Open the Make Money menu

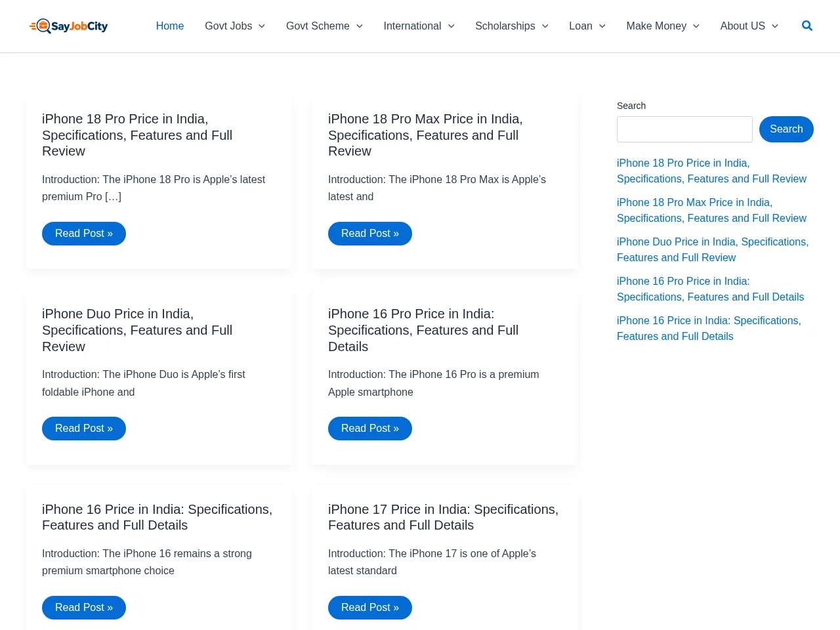(x=656, y=26)
